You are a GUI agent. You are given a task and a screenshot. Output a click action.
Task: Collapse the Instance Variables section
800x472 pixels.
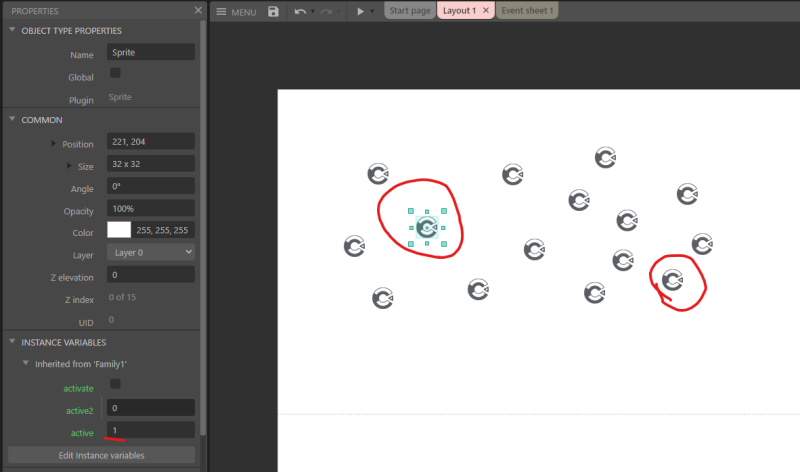[12, 342]
